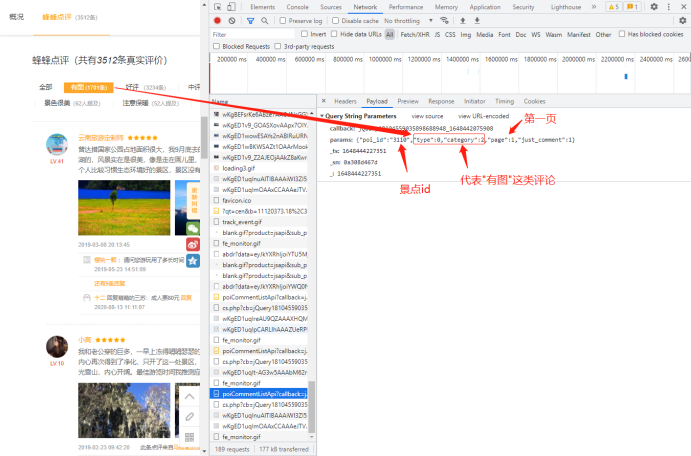The width and height of the screenshot is (691, 456).
Task: Click view URL-encoded link
Action: pyautogui.click(x=484, y=116)
